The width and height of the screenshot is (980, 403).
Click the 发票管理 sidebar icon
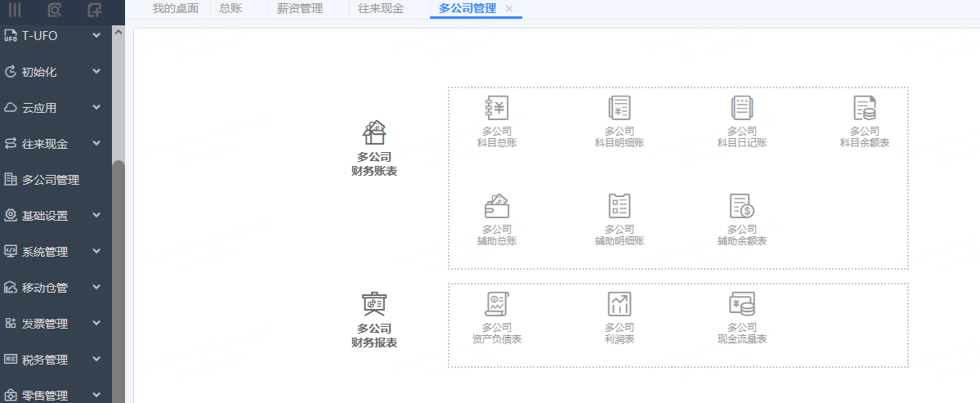(x=10, y=324)
